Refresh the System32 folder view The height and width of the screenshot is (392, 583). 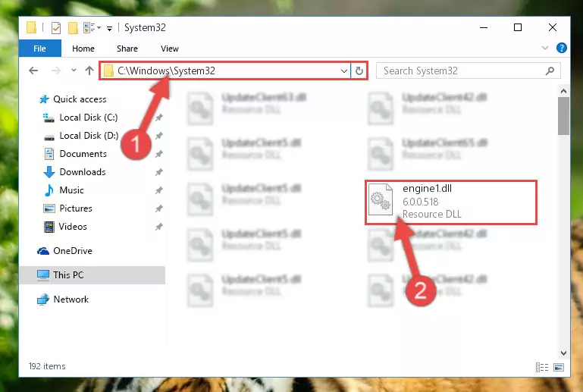pyautogui.click(x=359, y=71)
